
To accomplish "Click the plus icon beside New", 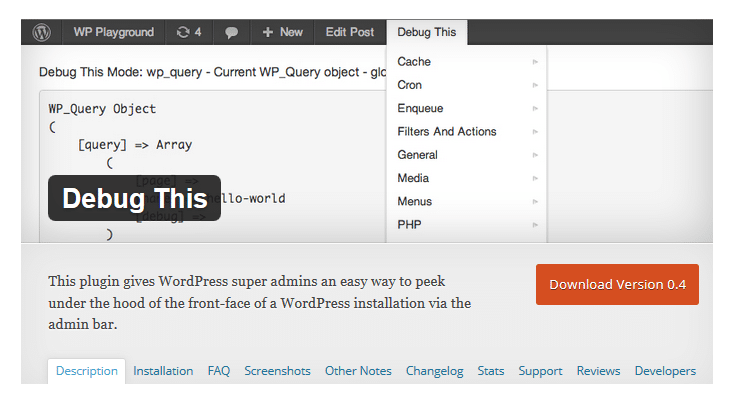I will click(x=267, y=32).
